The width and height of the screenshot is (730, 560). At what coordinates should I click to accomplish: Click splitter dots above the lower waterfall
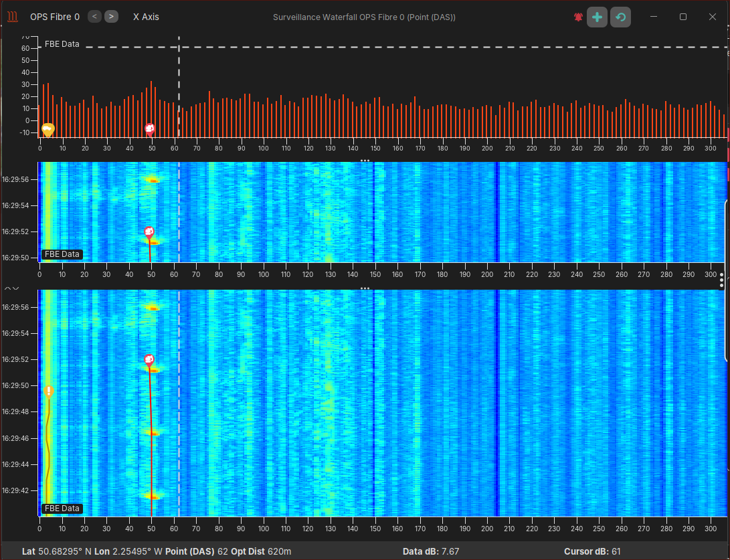point(365,288)
